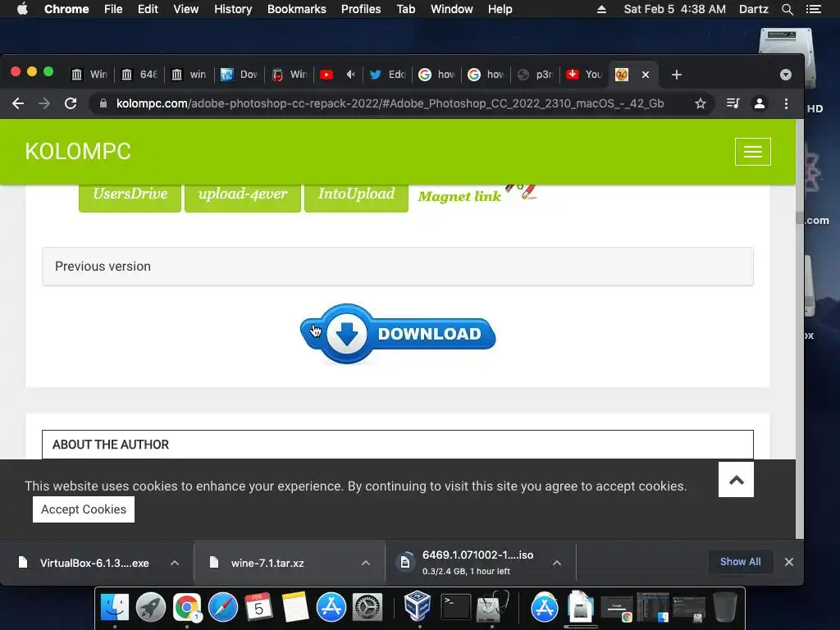Show All downloads

[x=740, y=561]
